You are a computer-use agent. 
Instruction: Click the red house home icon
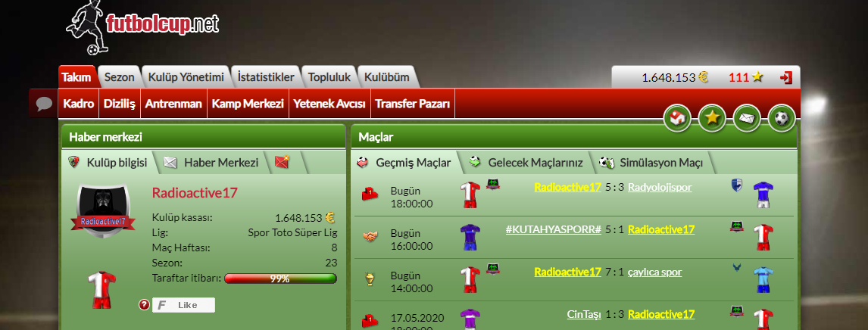pyautogui.click(x=677, y=118)
